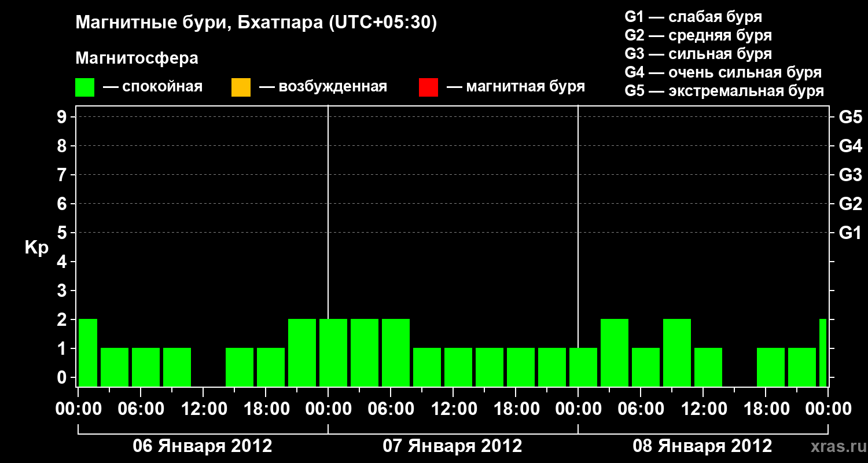The image size is (868, 463).
Task: Click the Kp axis value '9'
Action: (x=63, y=117)
